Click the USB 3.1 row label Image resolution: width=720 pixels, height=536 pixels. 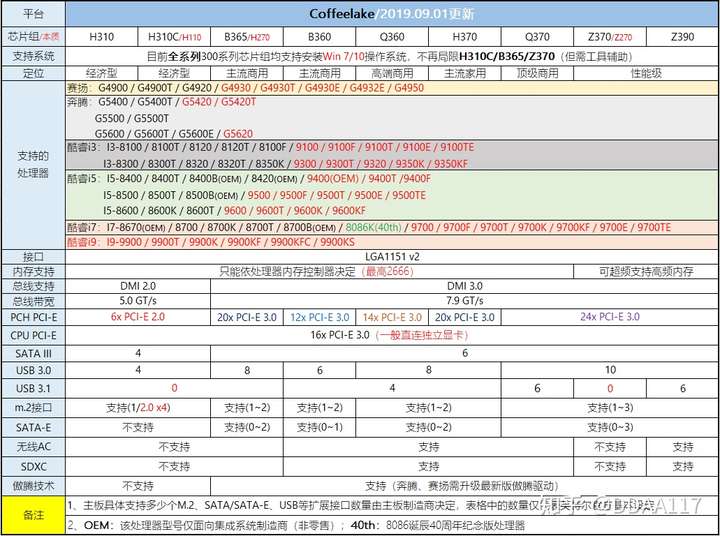[x=34, y=389]
